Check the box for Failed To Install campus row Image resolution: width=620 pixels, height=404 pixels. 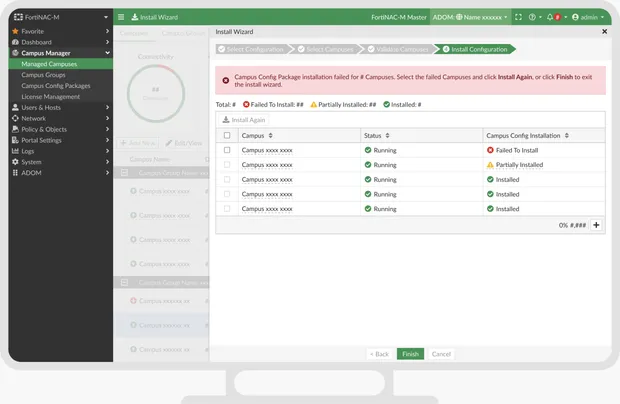pyautogui.click(x=227, y=150)
